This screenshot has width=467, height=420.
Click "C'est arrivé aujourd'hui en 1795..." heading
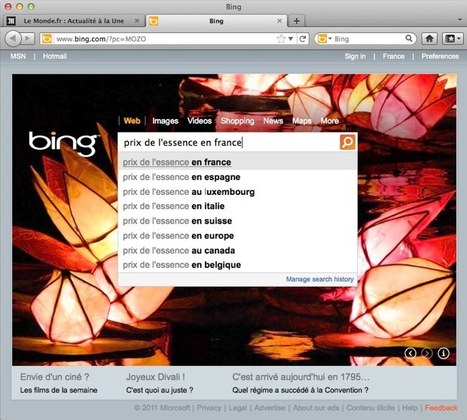301,377
